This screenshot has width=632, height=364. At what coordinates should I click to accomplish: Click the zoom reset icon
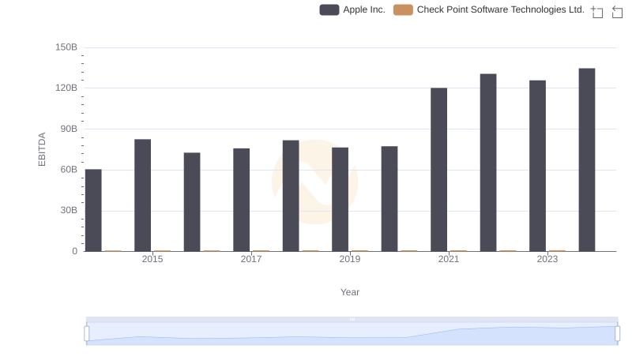coord(617,12)
